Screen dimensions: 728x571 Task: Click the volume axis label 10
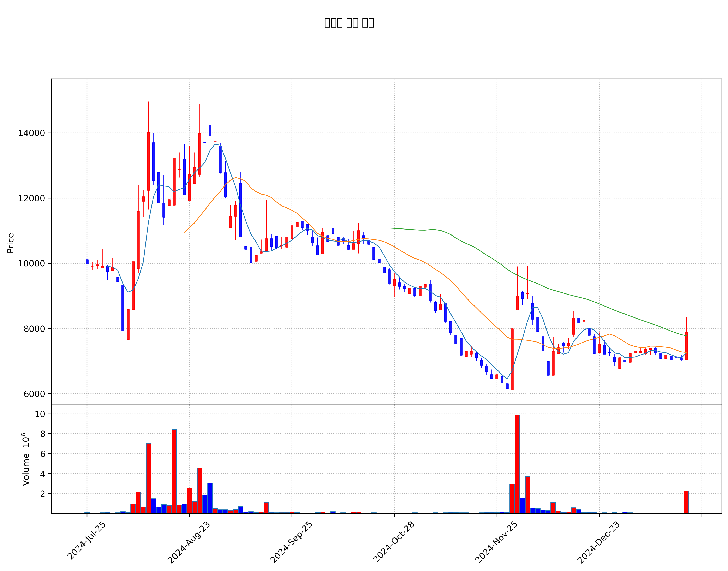click(x=40, y=414)
